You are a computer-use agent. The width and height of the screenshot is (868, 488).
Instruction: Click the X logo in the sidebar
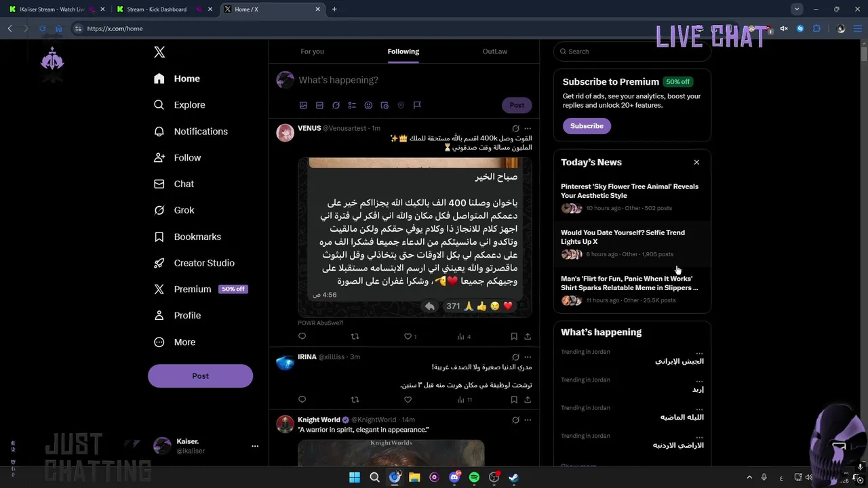tap(159, 52)
